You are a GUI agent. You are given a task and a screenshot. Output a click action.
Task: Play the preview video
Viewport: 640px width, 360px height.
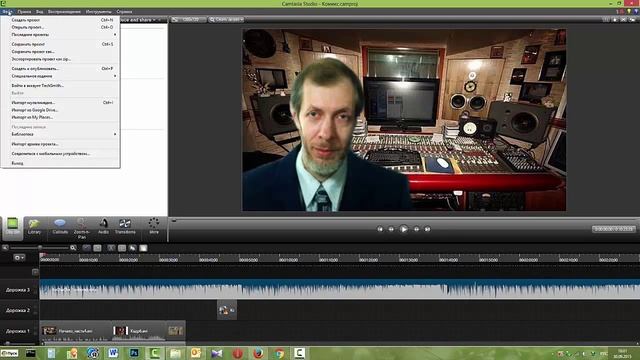click(403, 229)
